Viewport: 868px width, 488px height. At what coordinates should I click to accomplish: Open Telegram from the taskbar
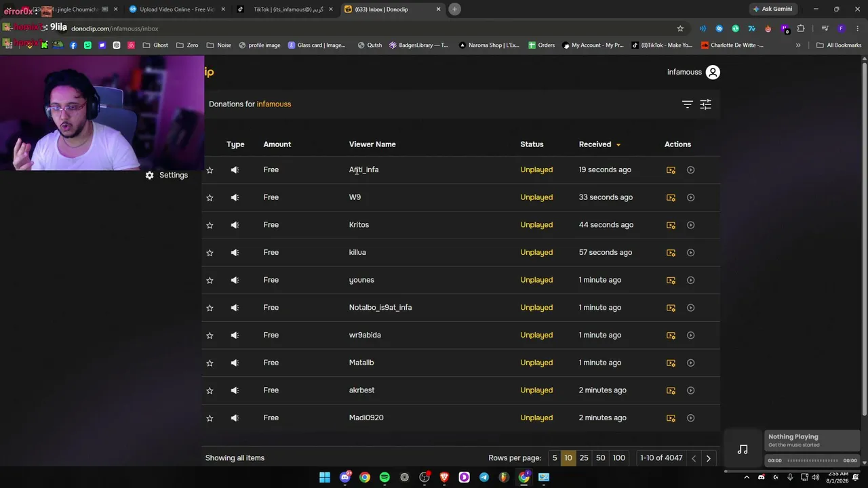click(484, 477)
